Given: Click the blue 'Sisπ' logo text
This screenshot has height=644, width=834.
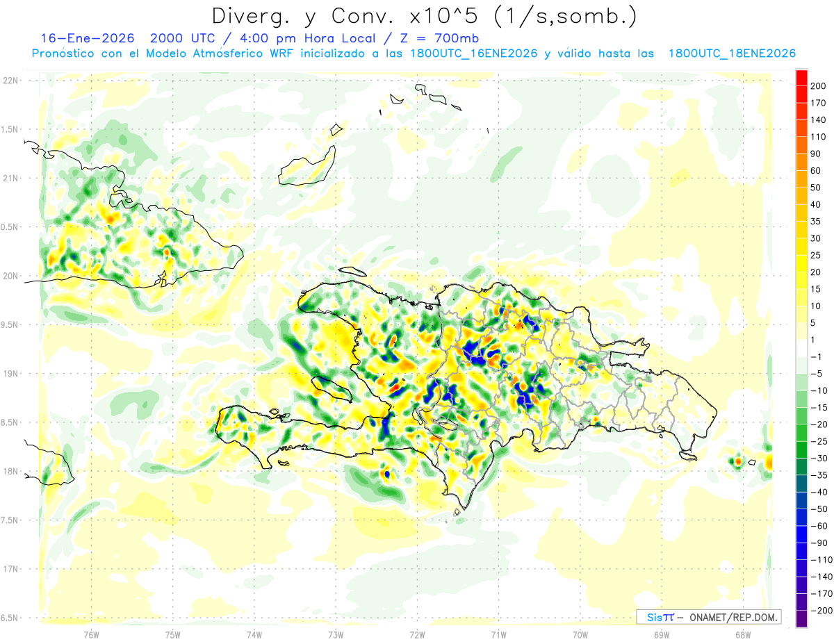Looking at the screenshot, I should [660, 617].
